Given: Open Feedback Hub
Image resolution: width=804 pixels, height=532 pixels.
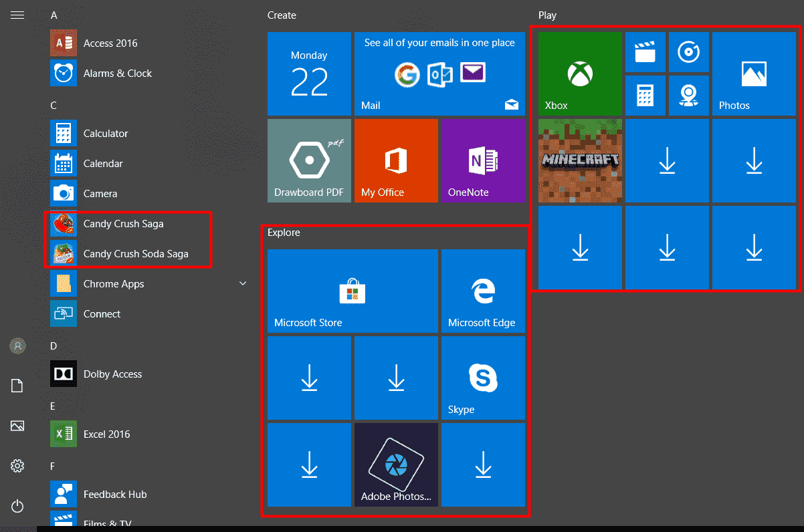Looking at the screenshot, I should [148, 494].
